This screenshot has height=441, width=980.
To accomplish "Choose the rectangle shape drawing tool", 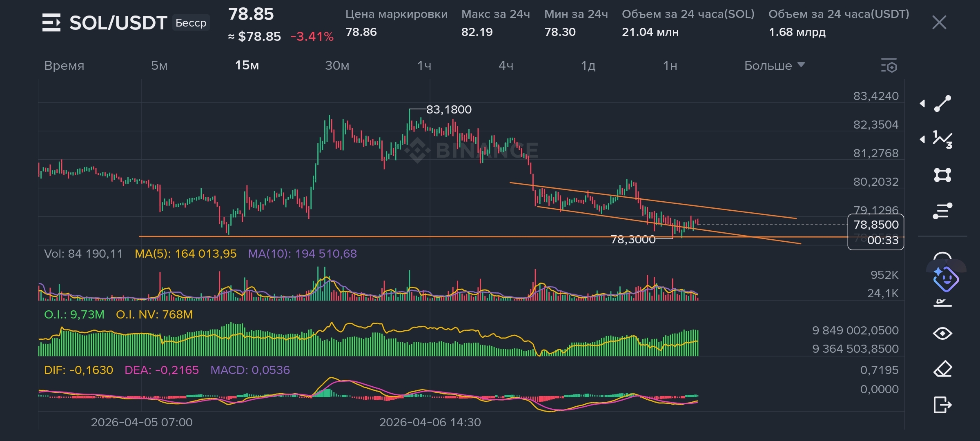I will point(942,175).
